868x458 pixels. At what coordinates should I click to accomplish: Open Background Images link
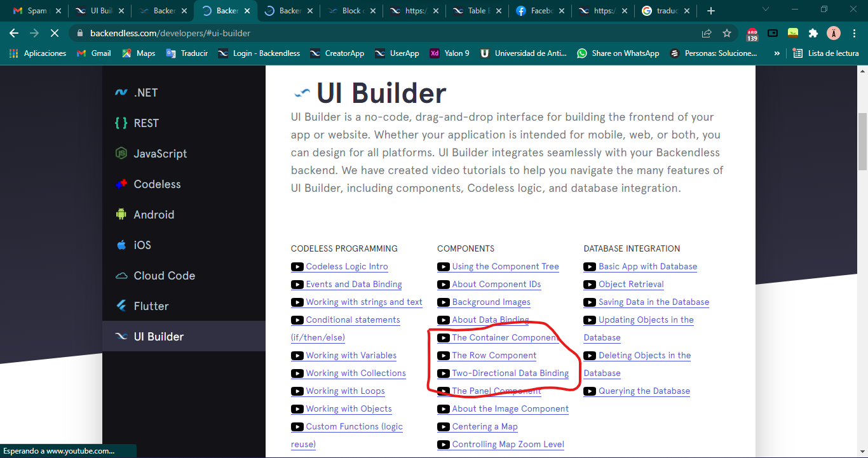pyautogui.click(x=491, y=302)
